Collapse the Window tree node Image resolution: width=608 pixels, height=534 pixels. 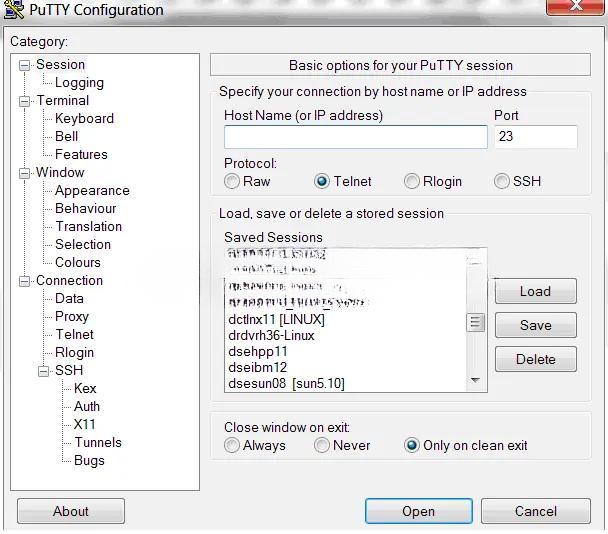(x=24, y=173)
